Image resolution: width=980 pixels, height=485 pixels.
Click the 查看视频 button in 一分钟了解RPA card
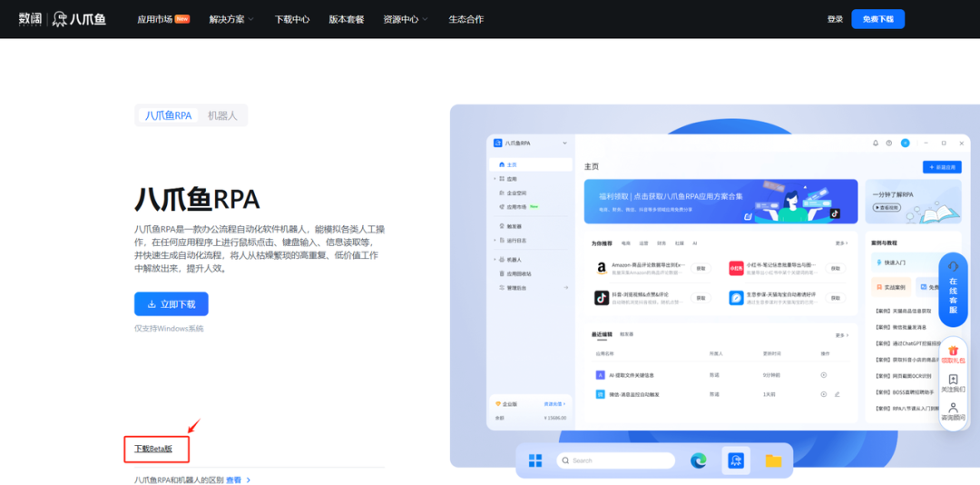pos(887,207)
